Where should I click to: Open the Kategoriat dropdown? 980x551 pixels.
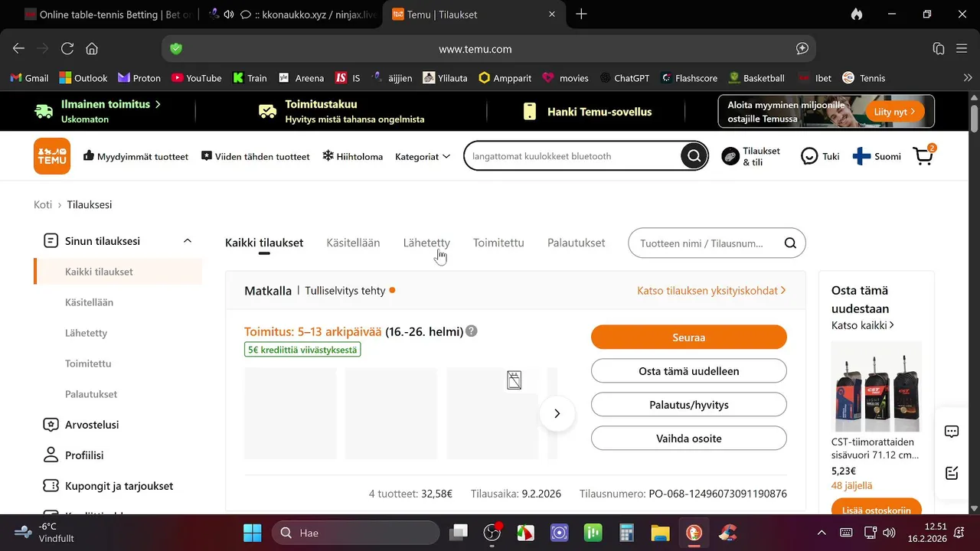[x=423, y=156]
